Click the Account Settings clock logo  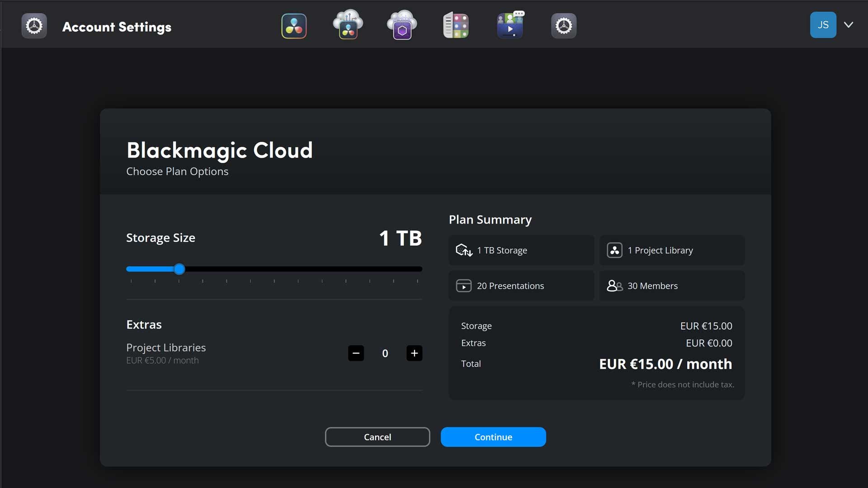pyautogui.click(x=34, y=26)
